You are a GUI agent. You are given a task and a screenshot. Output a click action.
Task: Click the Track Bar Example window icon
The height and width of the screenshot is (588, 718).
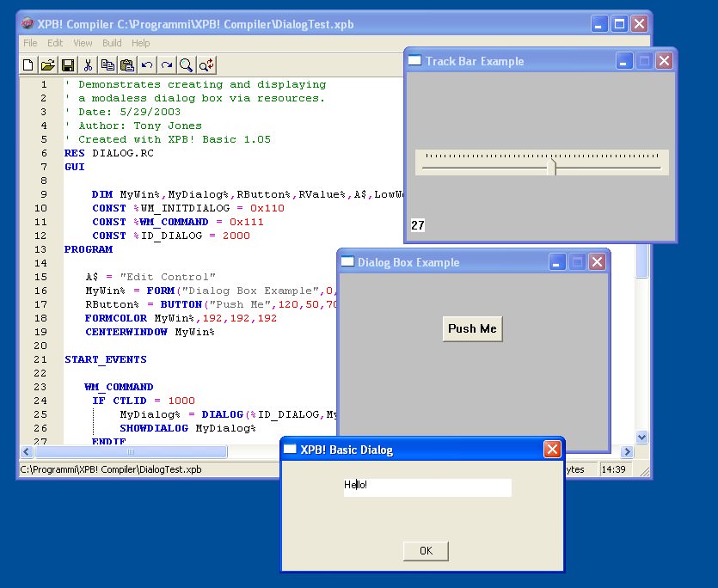click(414, 60)
